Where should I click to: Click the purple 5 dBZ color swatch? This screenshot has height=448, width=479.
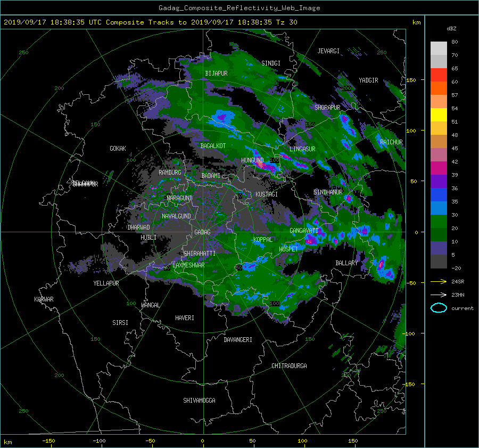pos(439,248)
